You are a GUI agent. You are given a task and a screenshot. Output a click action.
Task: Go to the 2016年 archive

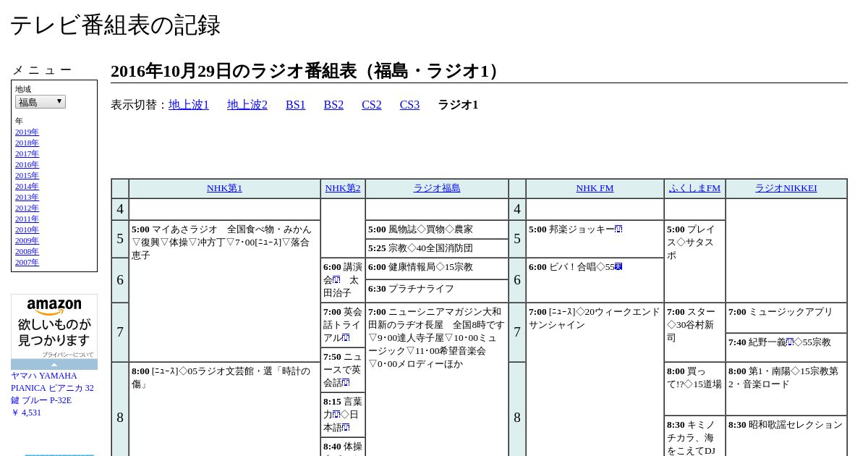click(x=27, y=164)
